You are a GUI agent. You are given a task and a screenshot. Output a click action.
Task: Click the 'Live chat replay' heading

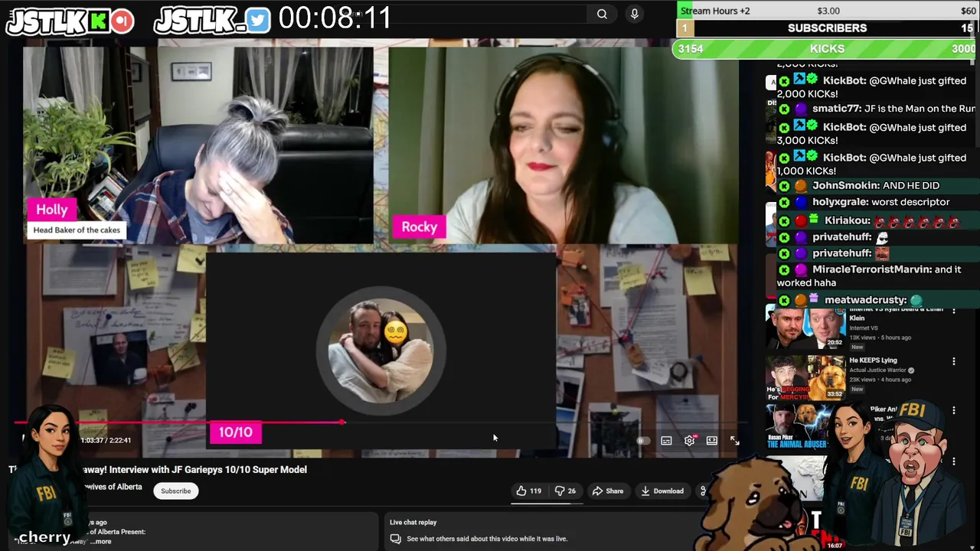pyautogui.click(x=413, y=523)
